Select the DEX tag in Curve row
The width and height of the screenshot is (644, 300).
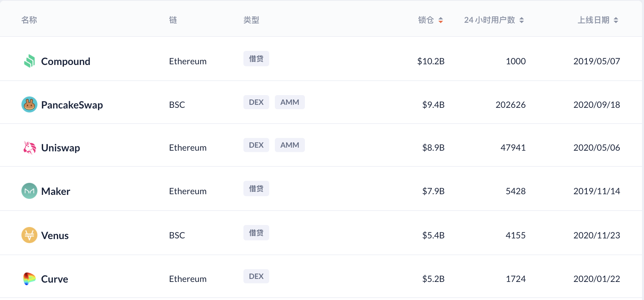pos(256,276)
